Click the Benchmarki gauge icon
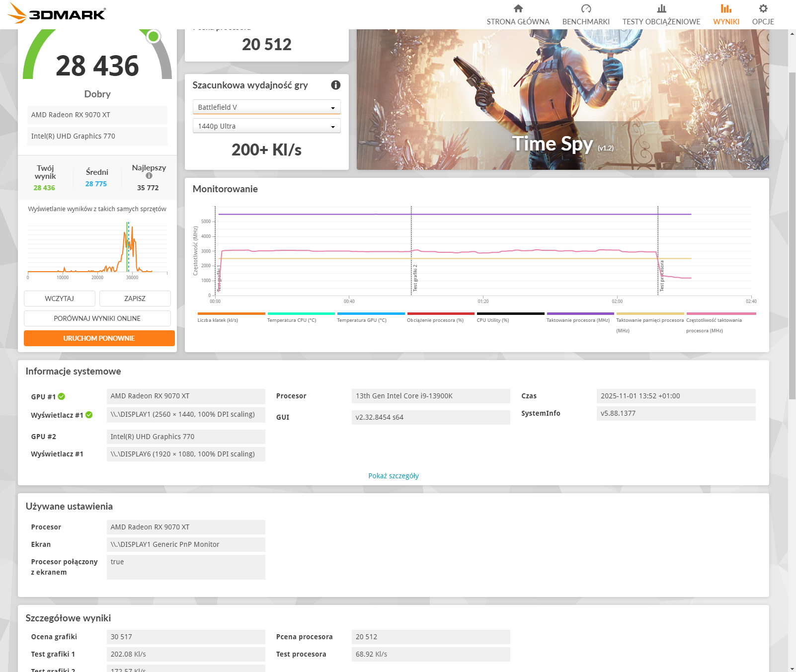This screenshot has height=672, width=796. [586, 8]
